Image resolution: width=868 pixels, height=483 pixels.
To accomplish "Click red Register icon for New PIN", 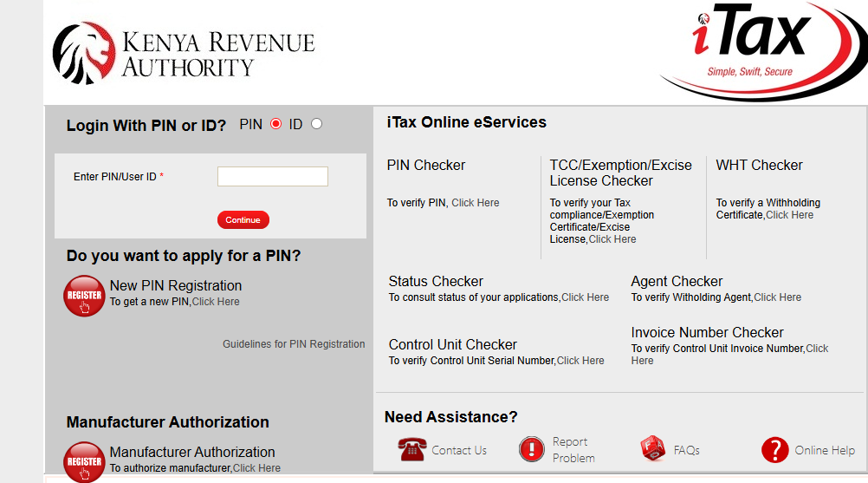I will (x=85, y=296).
